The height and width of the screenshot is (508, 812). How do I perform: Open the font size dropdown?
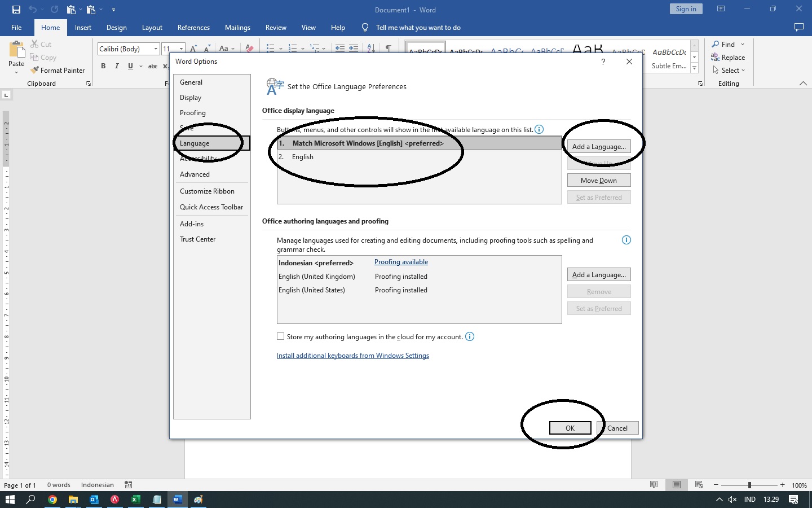181,49
